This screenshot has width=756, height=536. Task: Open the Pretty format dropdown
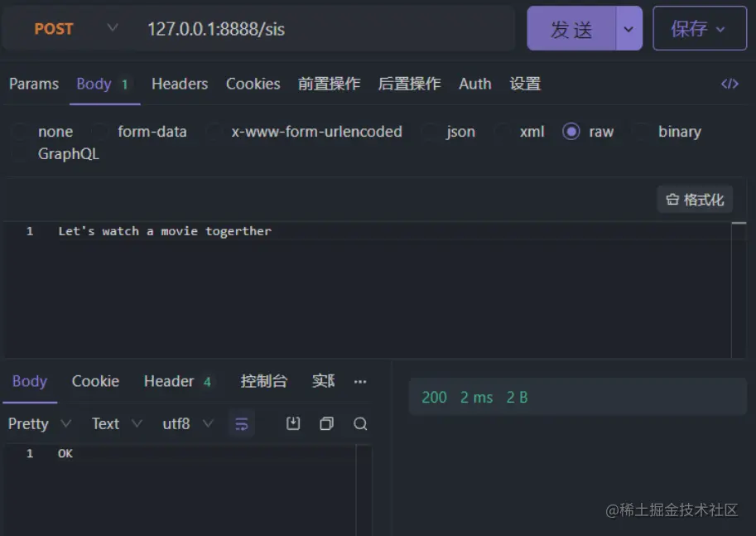pos(40,424)
